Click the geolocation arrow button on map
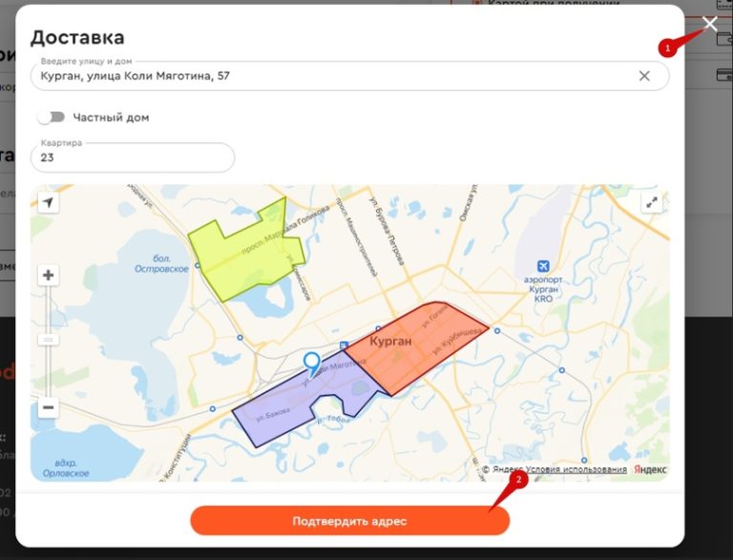 [48, 202]
